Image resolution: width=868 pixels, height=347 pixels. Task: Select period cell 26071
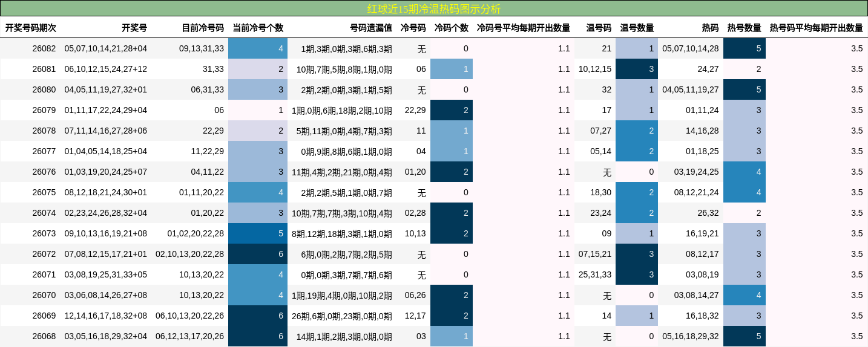[44, 274]
